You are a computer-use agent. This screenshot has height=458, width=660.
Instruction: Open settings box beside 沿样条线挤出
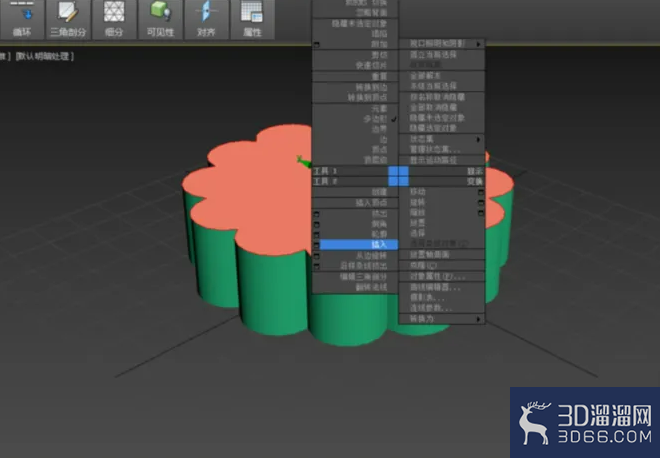pos(317,266)
